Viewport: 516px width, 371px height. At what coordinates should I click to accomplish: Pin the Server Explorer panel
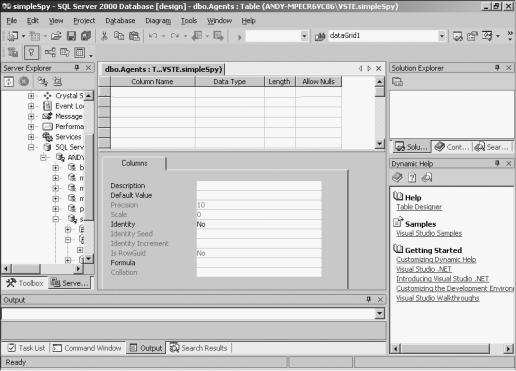click(x=77, y=68)
